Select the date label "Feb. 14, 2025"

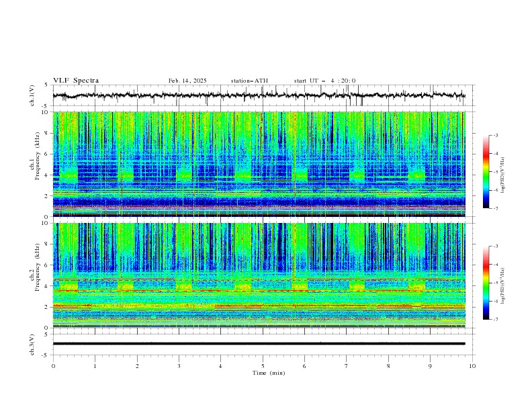tap(187, 81)
